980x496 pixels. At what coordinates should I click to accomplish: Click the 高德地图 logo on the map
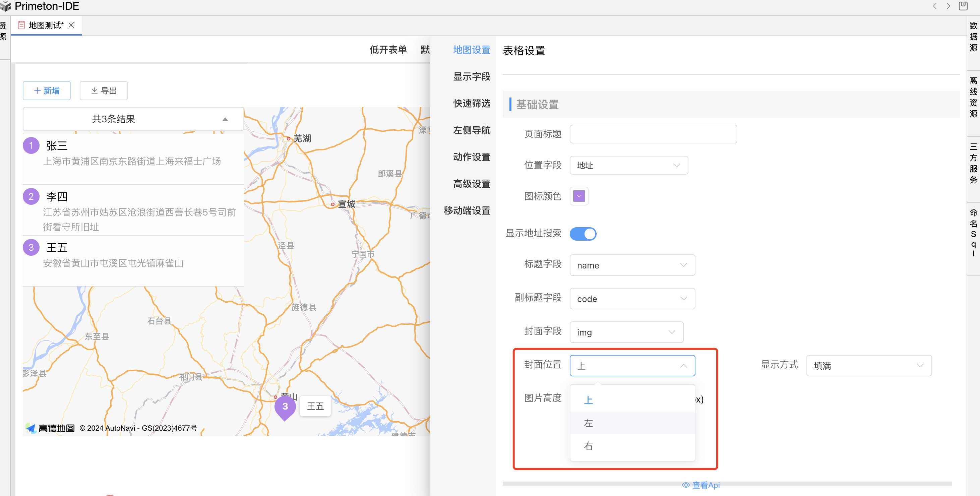click(x=50, y=428)
